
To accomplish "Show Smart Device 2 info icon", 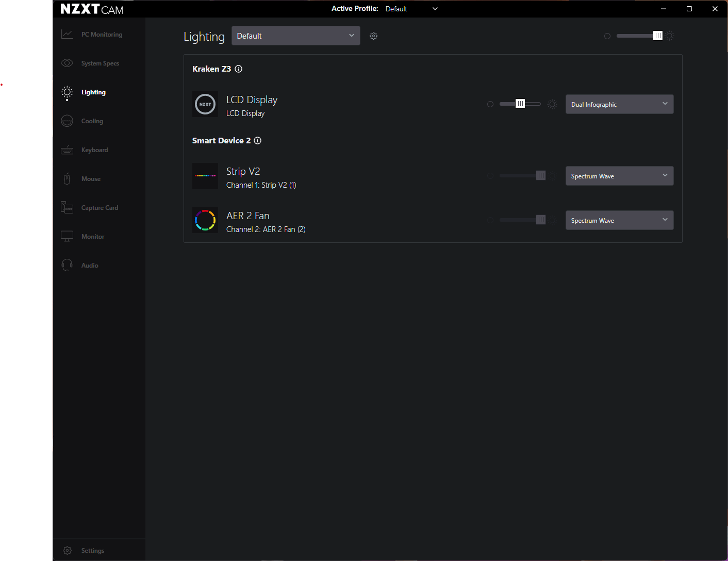I will point(258,141).
